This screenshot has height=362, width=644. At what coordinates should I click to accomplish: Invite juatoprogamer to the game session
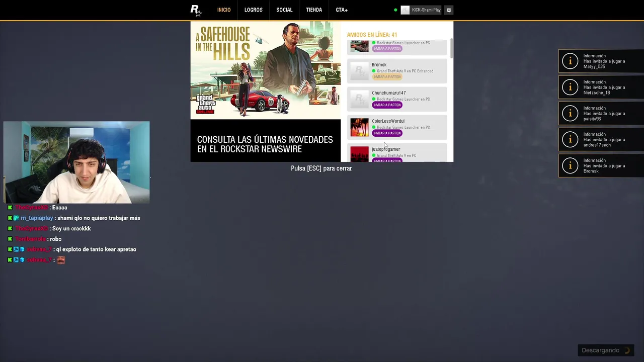[x=387, y=160]
